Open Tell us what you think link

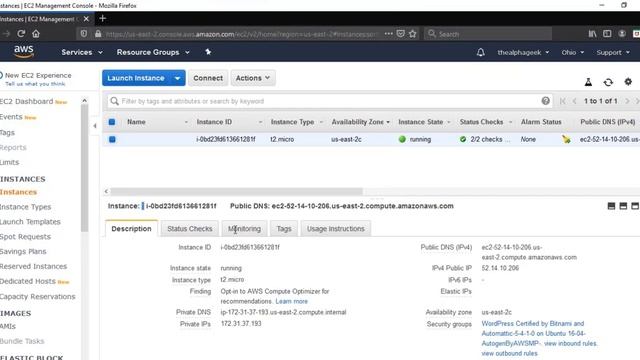35,84
